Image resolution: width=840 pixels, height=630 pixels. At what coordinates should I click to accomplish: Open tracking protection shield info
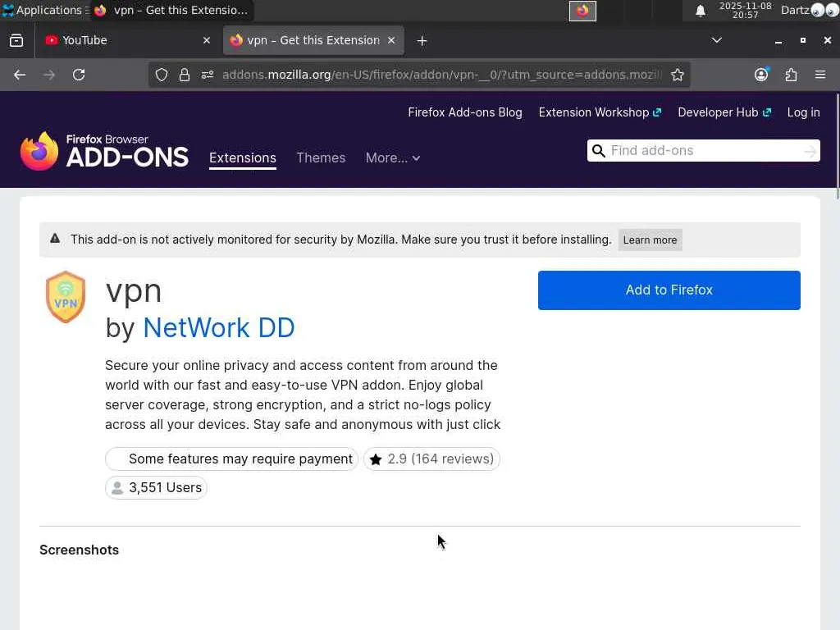tap(162, 75)
